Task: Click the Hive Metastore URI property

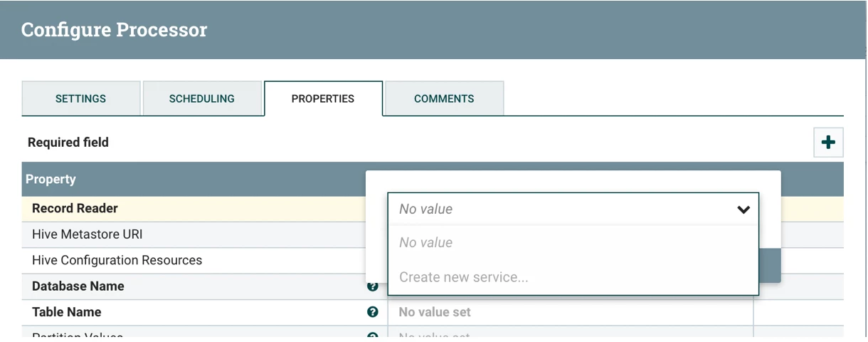Action: pos(88,234)
